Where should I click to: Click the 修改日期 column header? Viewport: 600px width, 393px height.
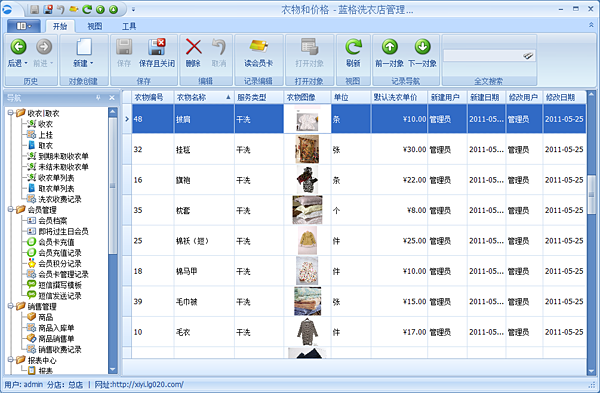[564, 97]
